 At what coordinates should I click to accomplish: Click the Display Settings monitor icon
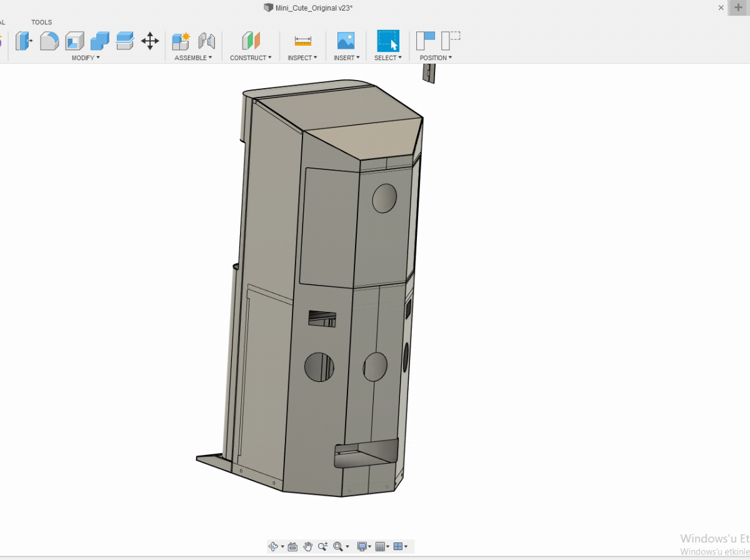pyautogui.click(x=362, y=546)
